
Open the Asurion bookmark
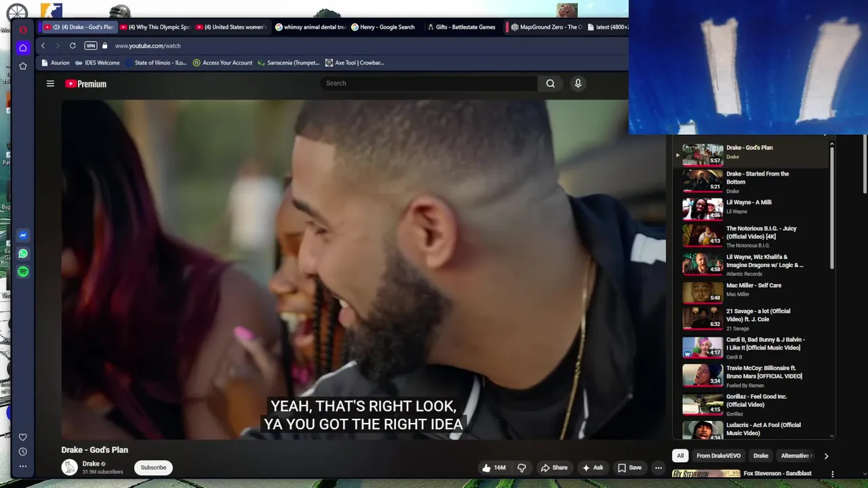[56, 62]
